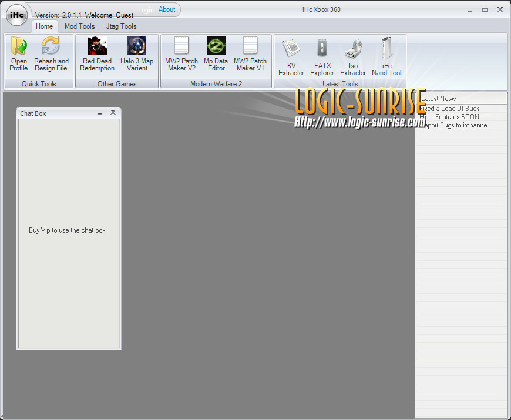Open the Halo 3 Map Varient tool
The image size is (511, 420).
click(x=137, y=54)
